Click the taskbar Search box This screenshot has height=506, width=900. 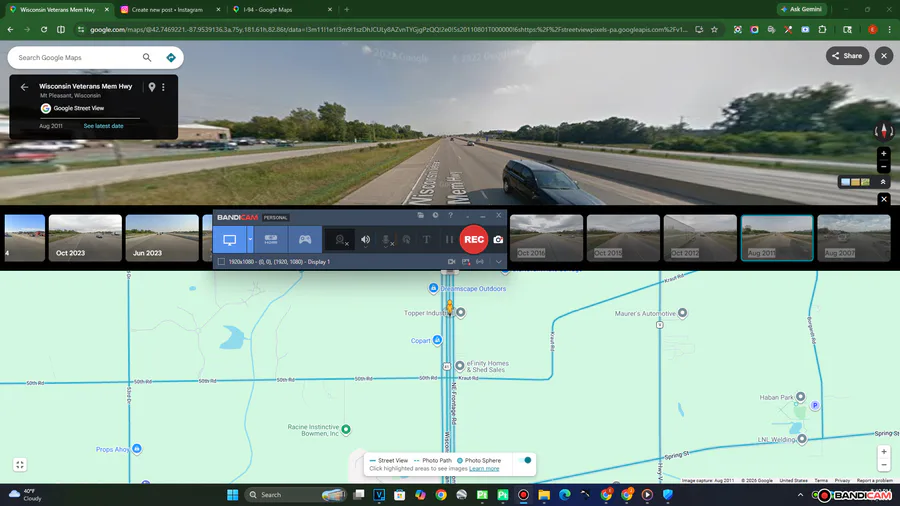[296, 495]
